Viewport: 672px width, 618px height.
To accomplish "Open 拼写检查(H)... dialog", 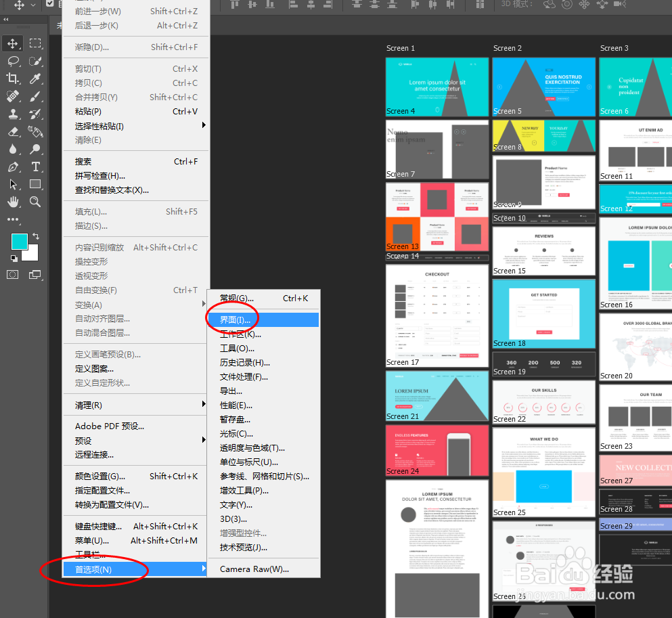I will [136, 176].
